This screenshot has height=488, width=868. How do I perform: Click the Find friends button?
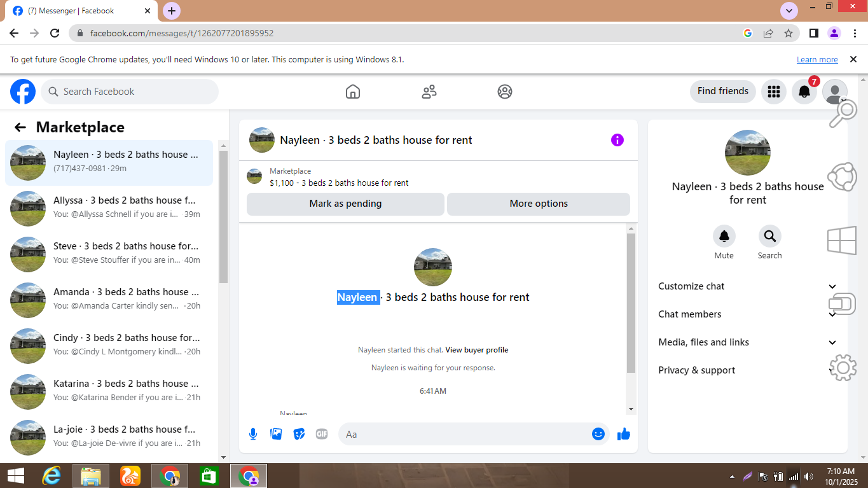723,92
